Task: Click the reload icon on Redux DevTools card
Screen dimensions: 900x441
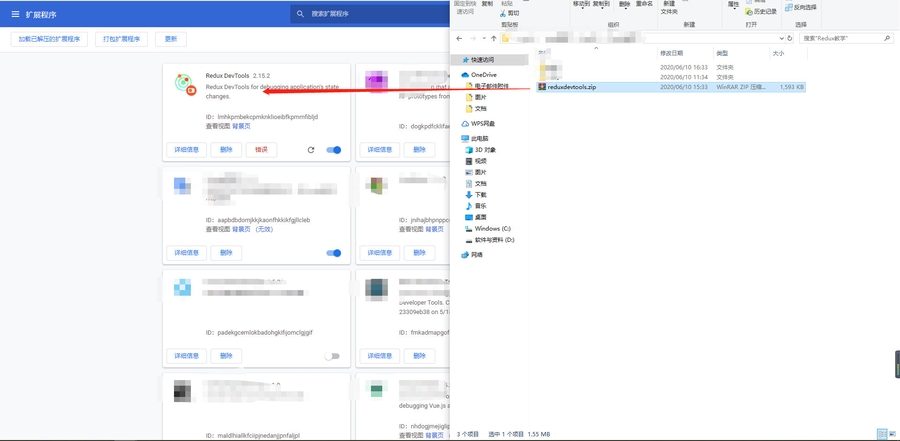Action: 311,150
